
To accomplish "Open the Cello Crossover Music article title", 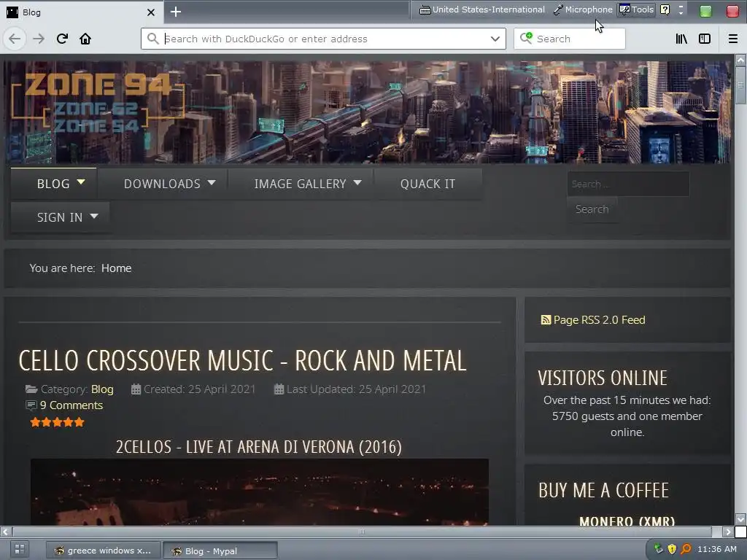I will click(242, 360).
